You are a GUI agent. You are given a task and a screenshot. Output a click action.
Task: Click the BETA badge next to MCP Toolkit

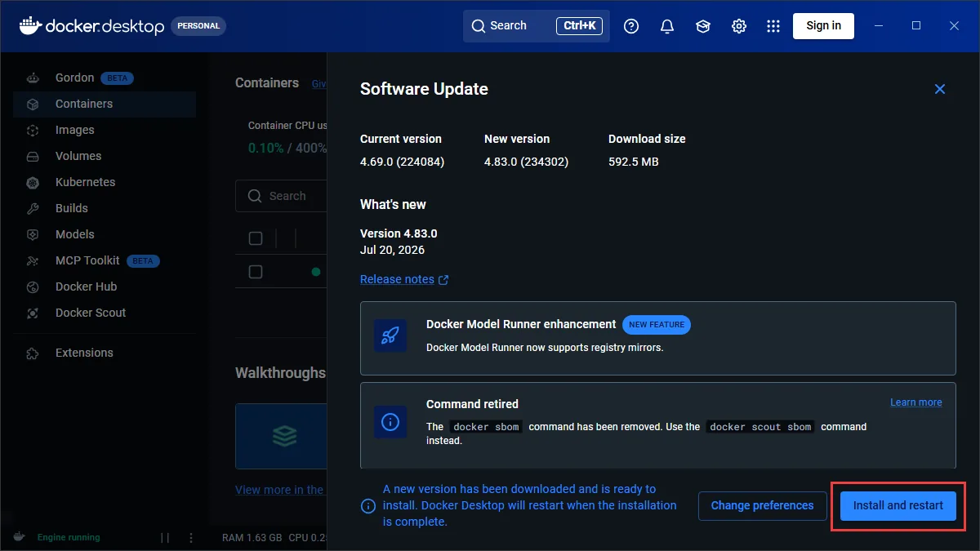click(x=143, y=261)
